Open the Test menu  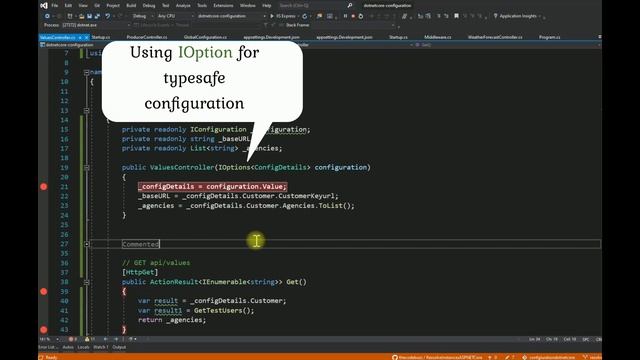165,5
